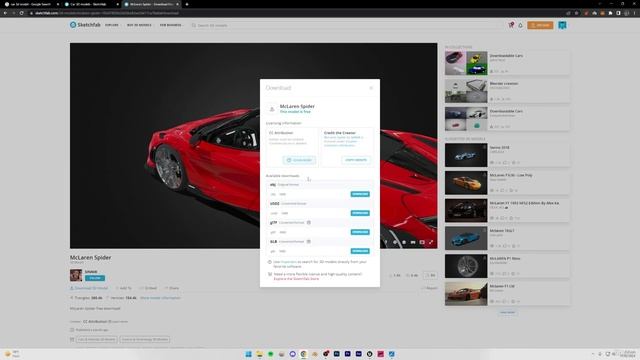Download the glTF converted format file

click(360, 232)
